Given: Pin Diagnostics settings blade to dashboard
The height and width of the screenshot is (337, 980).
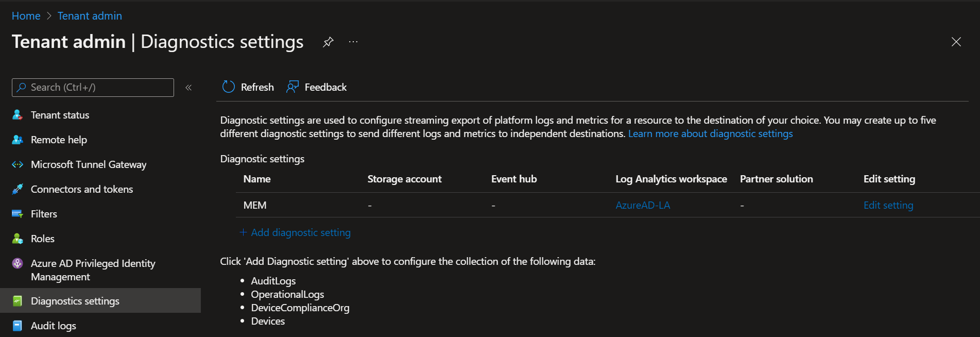Looking at the screenshot, I should (328, 42).
